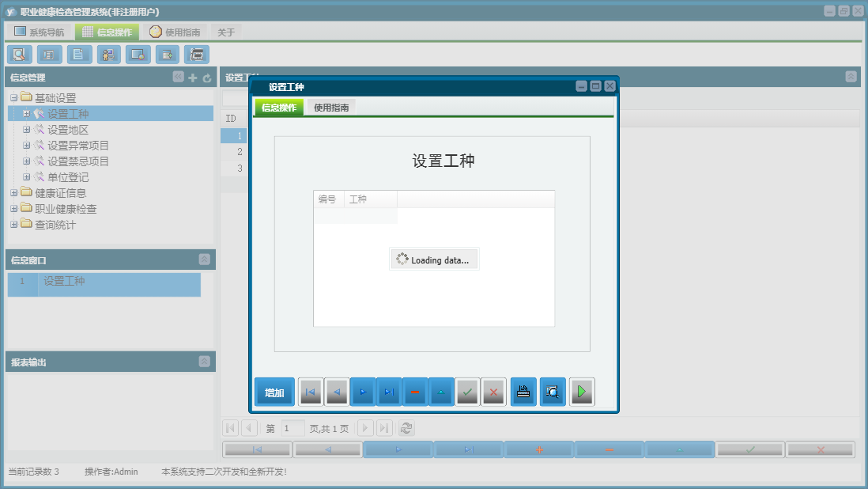The width and height of the screenshot is (868, 489).
Task: Collapse the 基础设置 folder
Action: (x=14, y=98)
